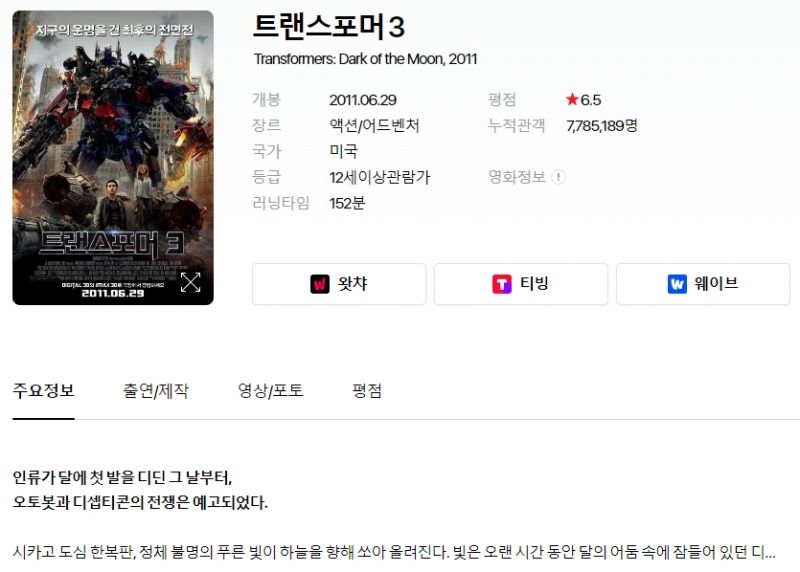Click the red star rating icon
This screenshot has height=572, width=800.
572,99
